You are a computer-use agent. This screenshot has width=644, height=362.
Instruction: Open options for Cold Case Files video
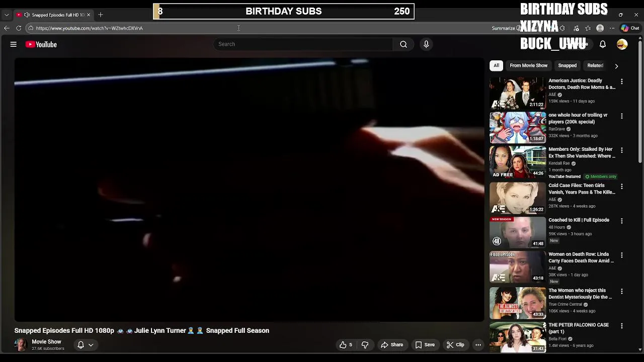pos(622,187)
